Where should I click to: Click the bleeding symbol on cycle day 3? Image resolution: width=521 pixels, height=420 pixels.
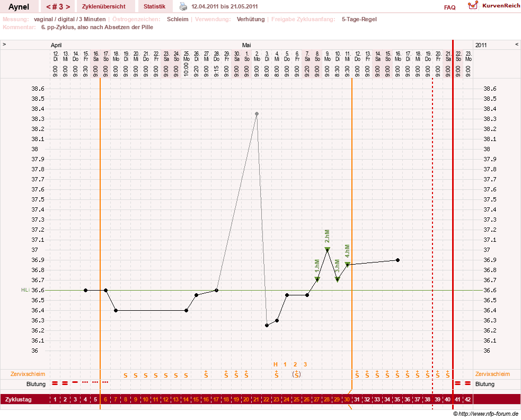pos(75,382)
